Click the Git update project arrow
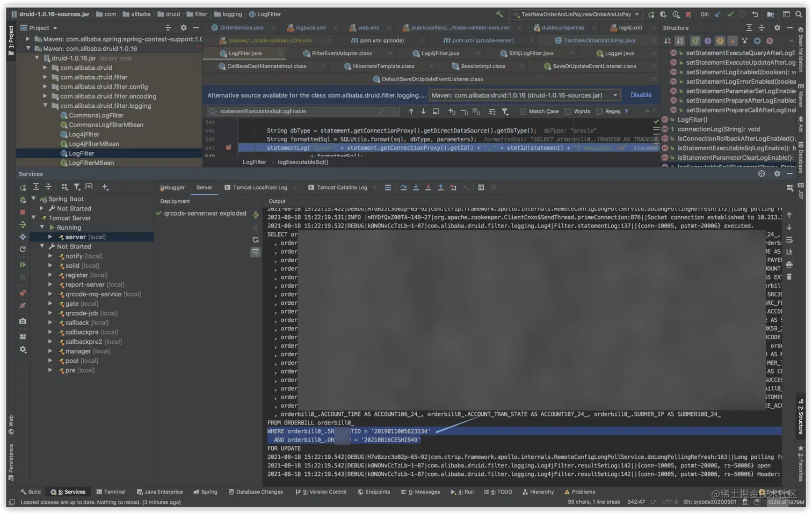The image size is (812, 514). [718, 14]
